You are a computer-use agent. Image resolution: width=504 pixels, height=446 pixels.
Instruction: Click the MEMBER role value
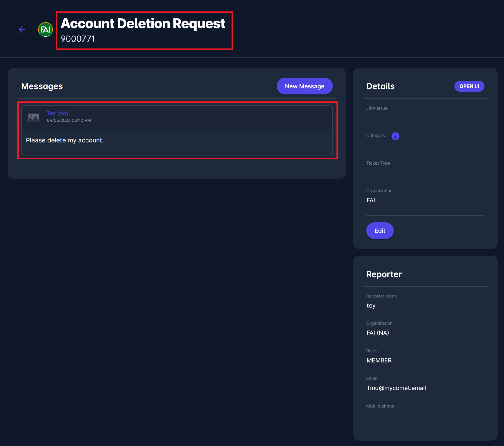coord(379,360)
